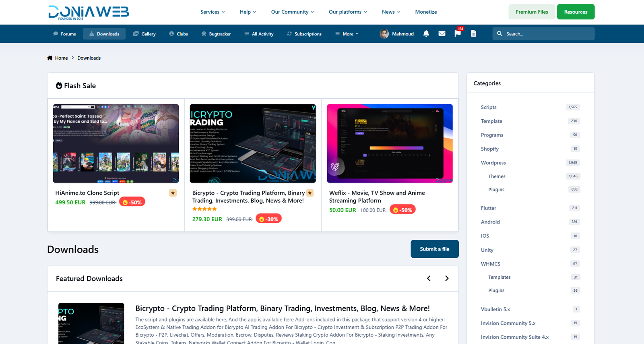Go to next featured download arrow
This screenshot has height=344, width=644.
(447, 278)
